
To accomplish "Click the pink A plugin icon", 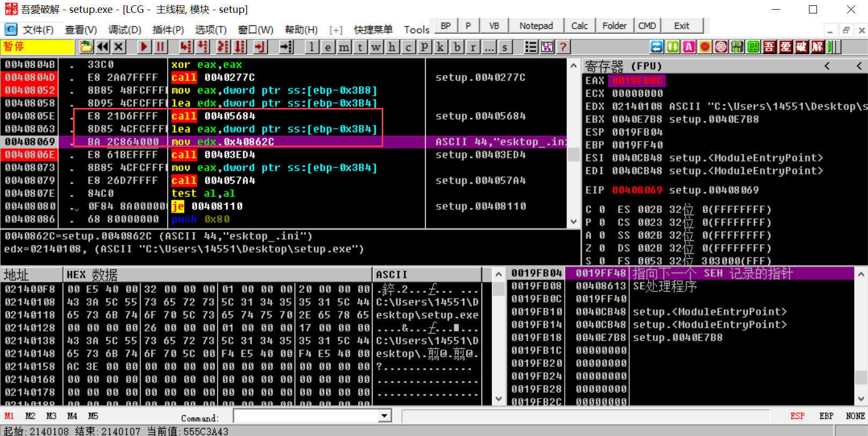I will pyautogui.click(x=689, y=47).
